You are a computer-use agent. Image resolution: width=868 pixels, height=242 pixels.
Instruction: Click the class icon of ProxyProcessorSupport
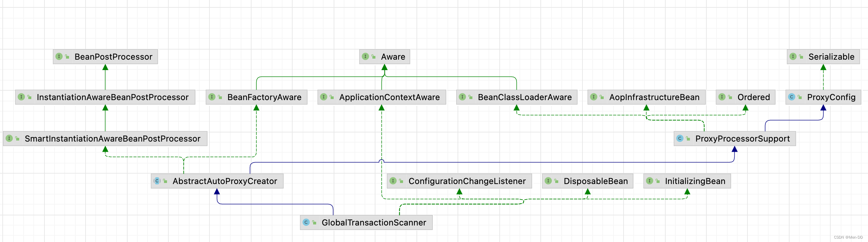tap(680, 139)
